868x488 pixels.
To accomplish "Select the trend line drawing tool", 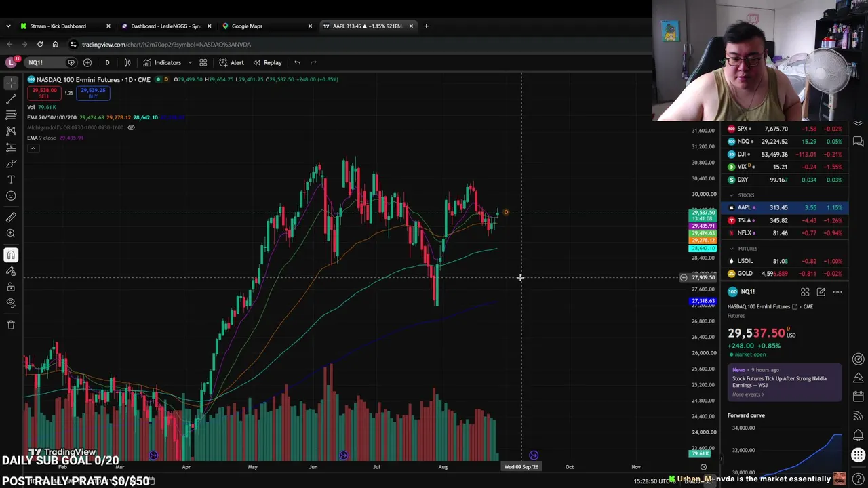I will tap(11, 99).
